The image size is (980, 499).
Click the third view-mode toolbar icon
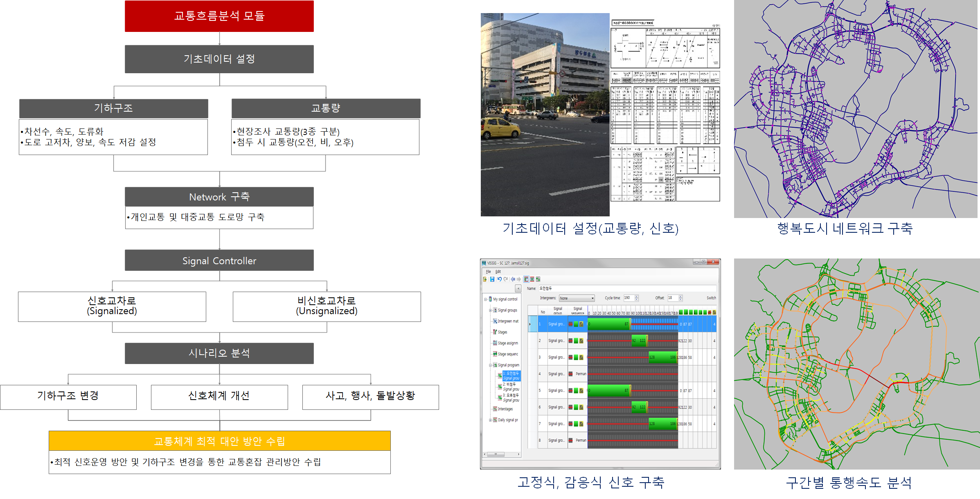tap(538, 279)
